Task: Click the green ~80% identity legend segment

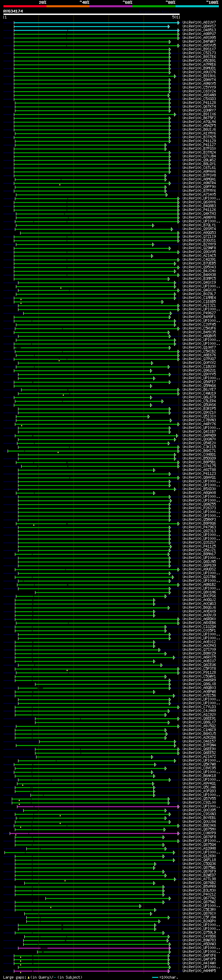Action: tap(154, 6)
